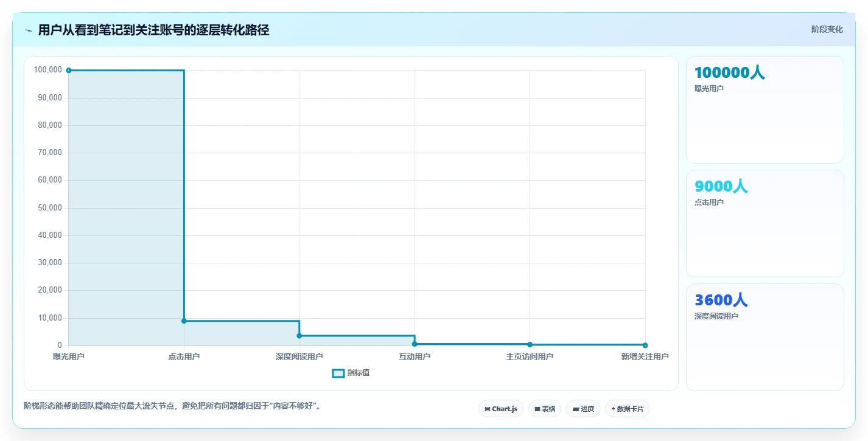
Task: Click the 10,000 y-axis label
Action: 50,318
